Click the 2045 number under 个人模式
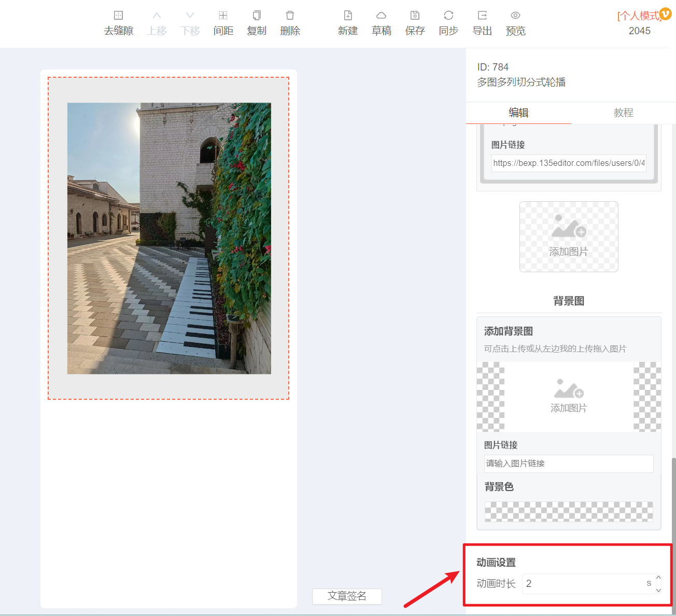676x616 pixels. pyautogui.click(x=639, y=31)
